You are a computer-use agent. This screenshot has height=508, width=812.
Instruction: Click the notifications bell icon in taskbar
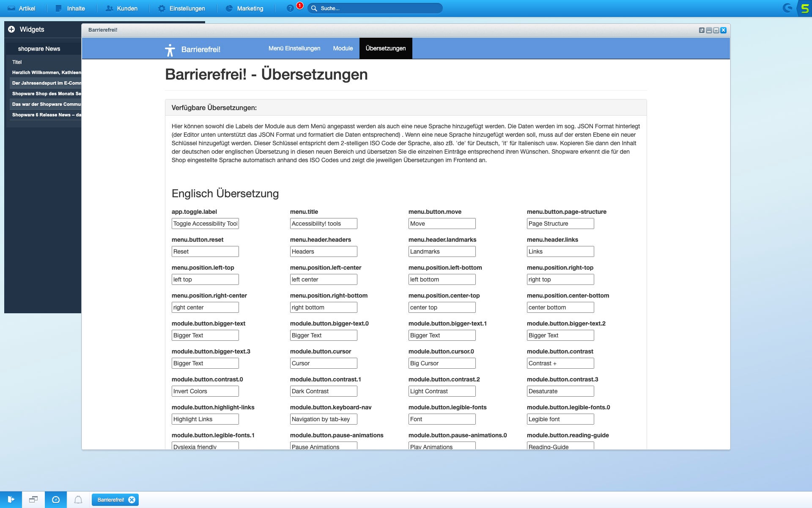coord(78,500)
